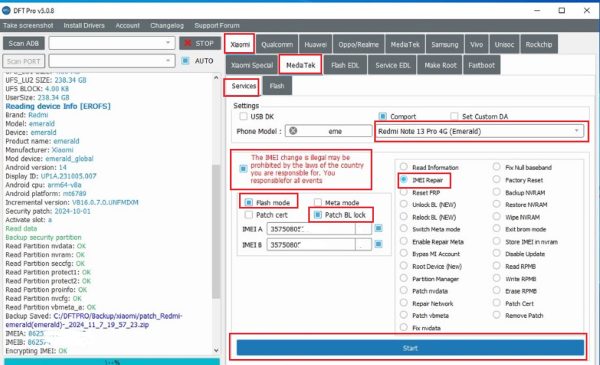This screenshot has width=600, height=365.
Task: Open the Make Root tab
Action: [440, 65]
